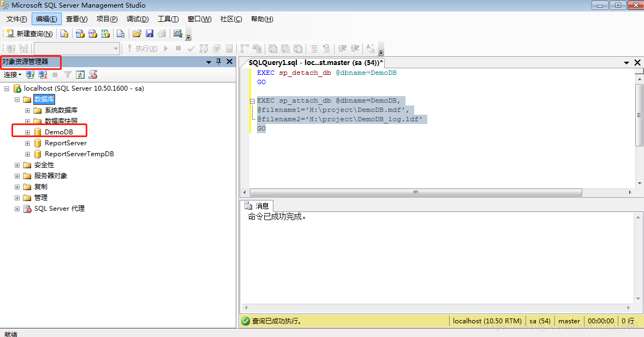644x337 pixels.
Task: Click the Database Engine Query icon
Action: coord(64,34)
